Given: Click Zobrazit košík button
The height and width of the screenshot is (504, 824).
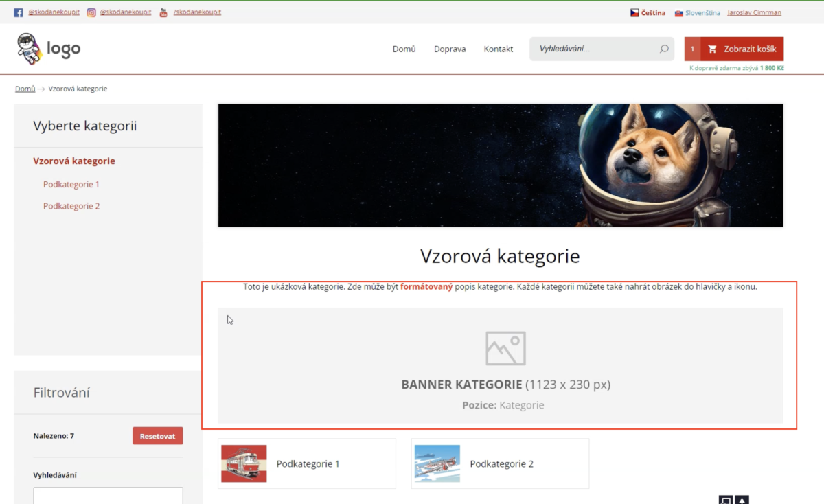Looking at the screenshot, I should 742,49.
